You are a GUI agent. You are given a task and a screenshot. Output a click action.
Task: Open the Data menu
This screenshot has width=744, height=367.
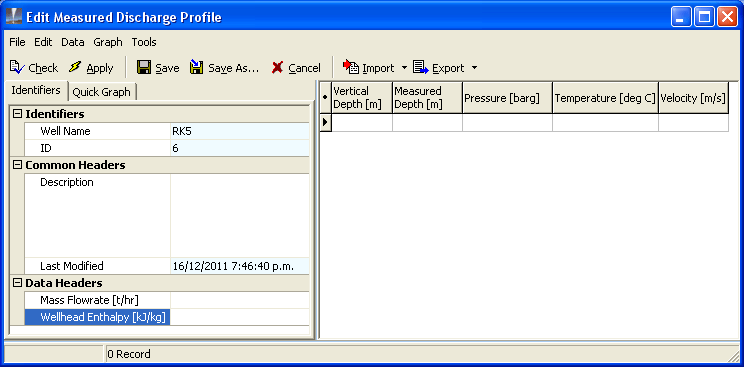pyautogui.click(x=73, y=42)
